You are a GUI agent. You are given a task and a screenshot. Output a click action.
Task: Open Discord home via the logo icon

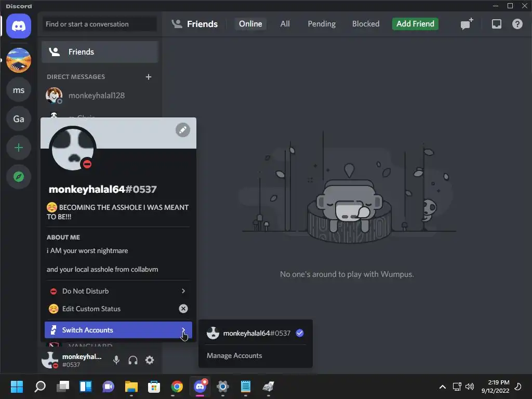coord(19,26)
